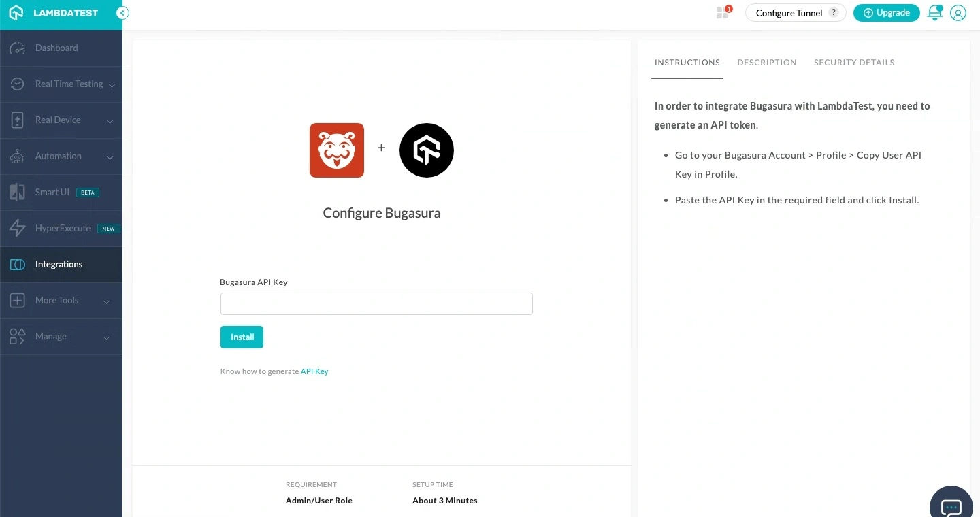Open the chat support widget icon

pyautogui.click(x=951, y=507)
